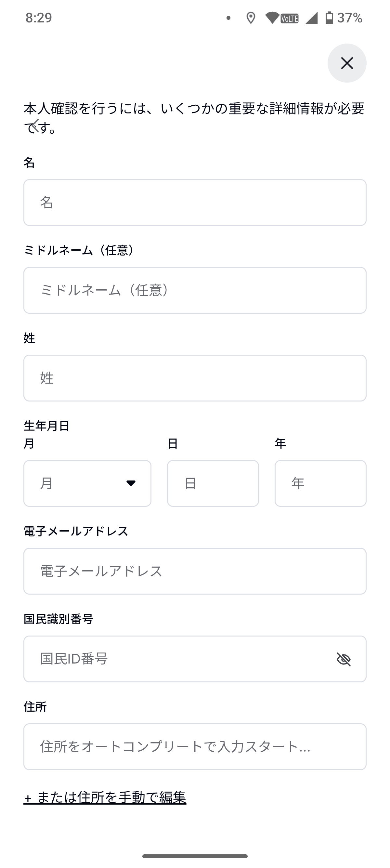390x868 pixels.
Task: Tap the bottom navigation gesture handle
Action: tap(195, 856)
